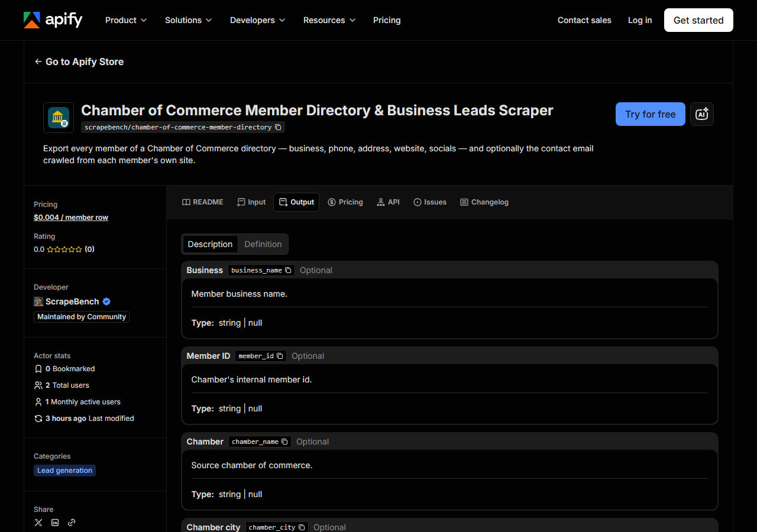Click the text 'Member business name.'

click(240, 294)
